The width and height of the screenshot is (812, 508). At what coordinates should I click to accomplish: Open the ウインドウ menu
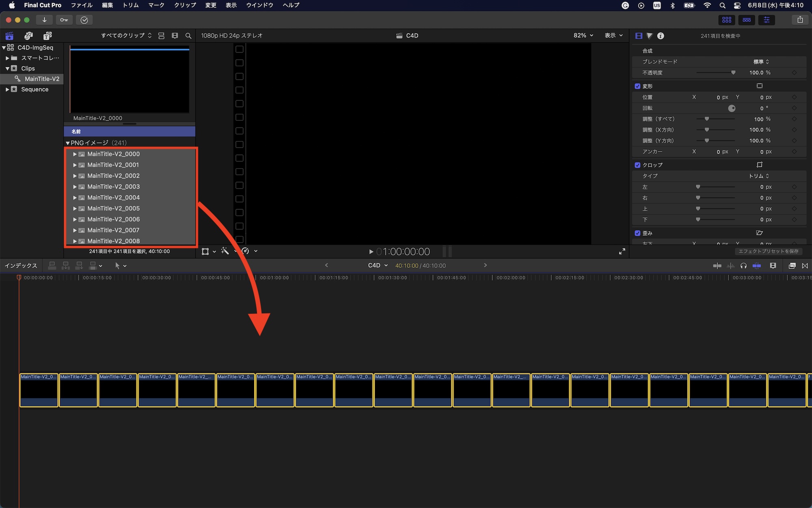259,5
